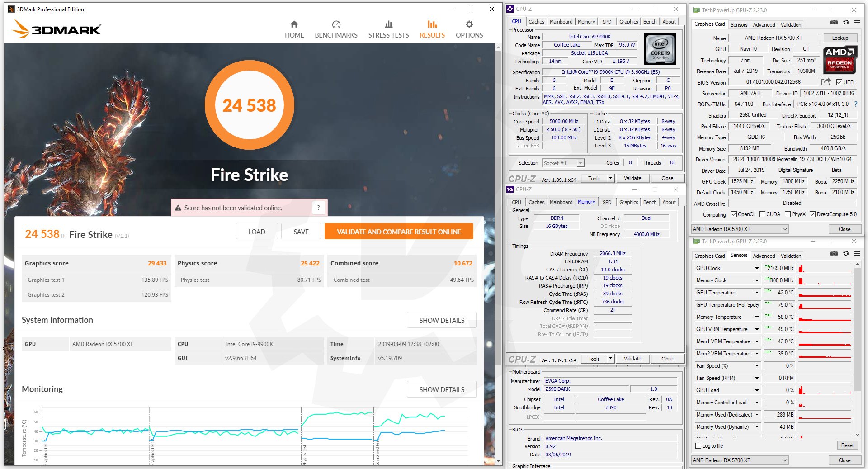Open the 3DMark HOME icon

tap(294, 24)
